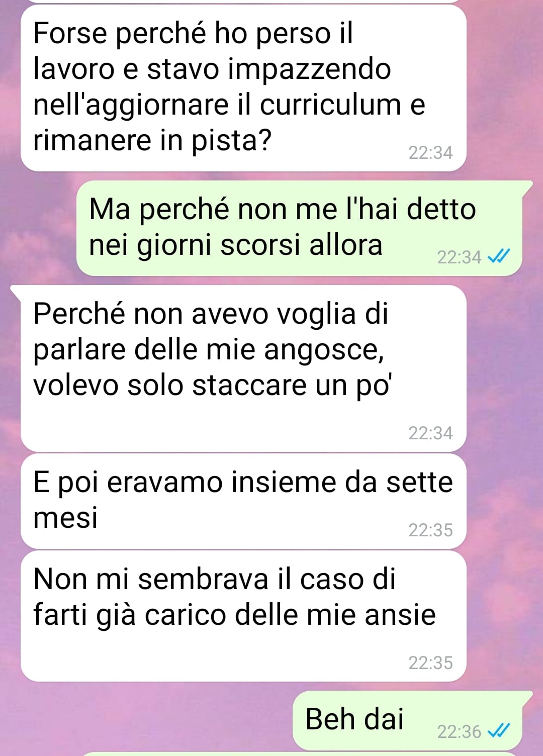Tap the 22:36 timestamp on 'Beh dai'
This screenshot has width=543, height=756.
pyautogui.click(x=459, y=731)
